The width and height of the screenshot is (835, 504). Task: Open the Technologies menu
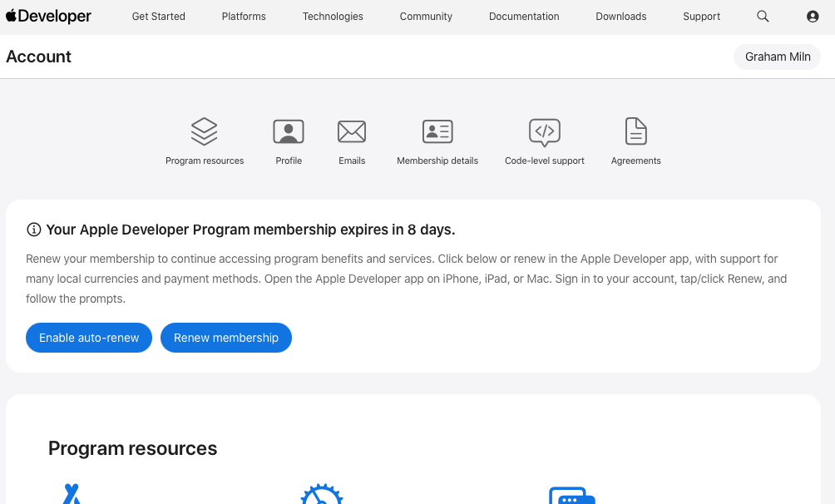[x=333, y=17]
